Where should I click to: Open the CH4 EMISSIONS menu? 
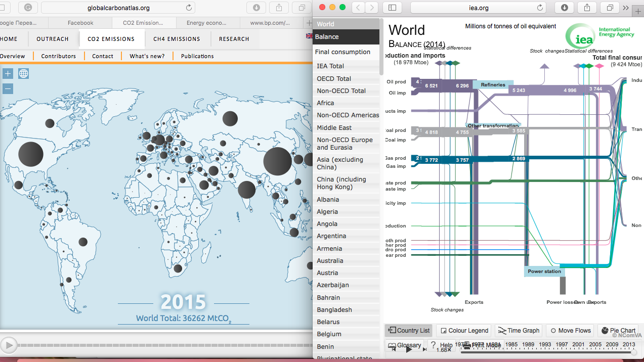point(177,39)
